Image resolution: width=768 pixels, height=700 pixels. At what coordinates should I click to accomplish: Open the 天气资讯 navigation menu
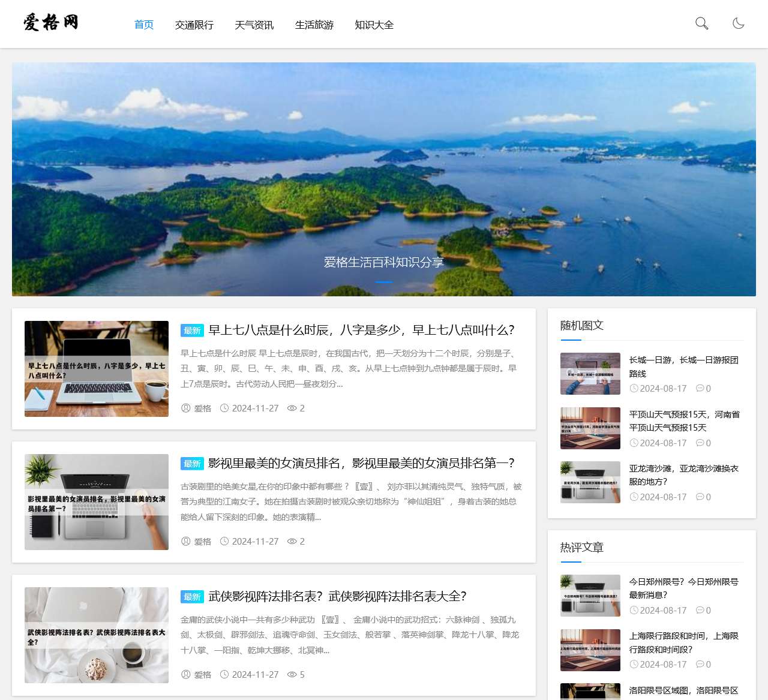pyautogui.click(x=254, y=25)
